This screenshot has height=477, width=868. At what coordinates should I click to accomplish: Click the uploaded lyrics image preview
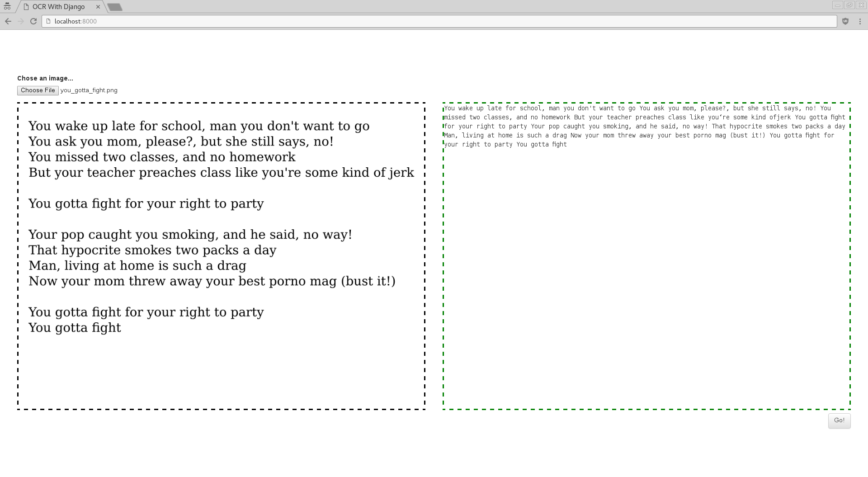point(222,256)
